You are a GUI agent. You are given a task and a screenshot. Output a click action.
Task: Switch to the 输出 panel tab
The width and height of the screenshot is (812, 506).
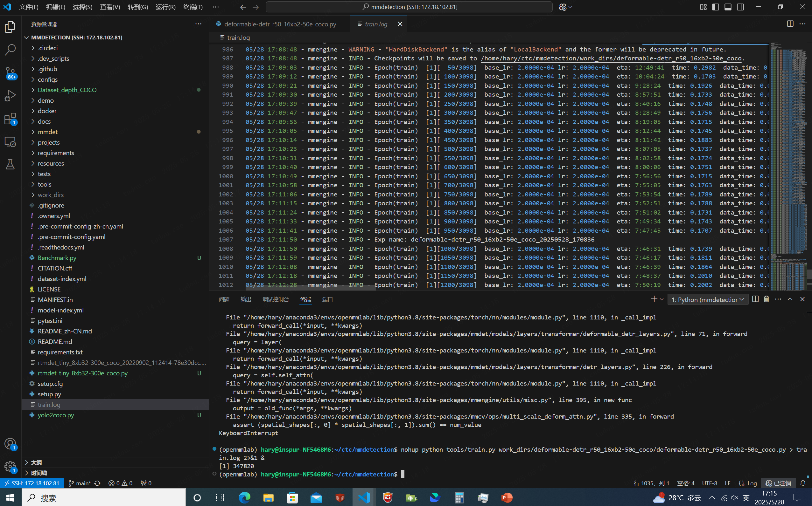point(246,299)
